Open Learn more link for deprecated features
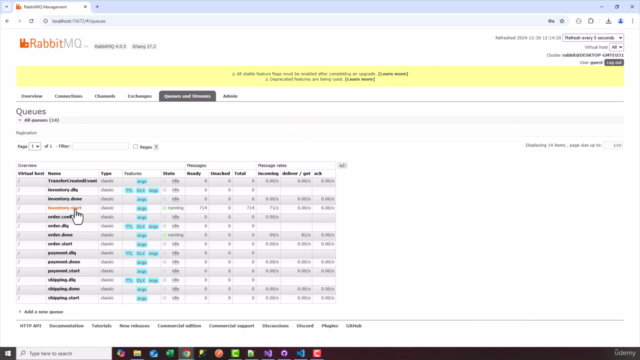Image resolution: width=640 pixels, height=360 pixels. tap(360, 79)
